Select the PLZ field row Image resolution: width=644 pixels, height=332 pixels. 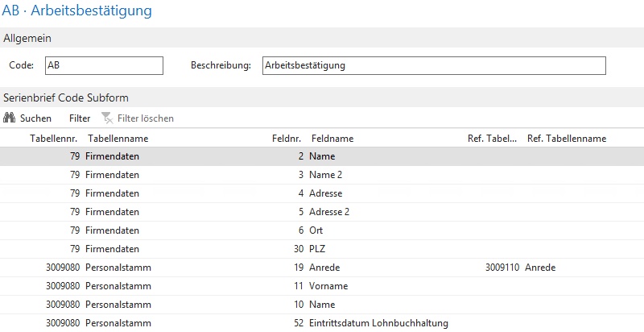point(317,249)
